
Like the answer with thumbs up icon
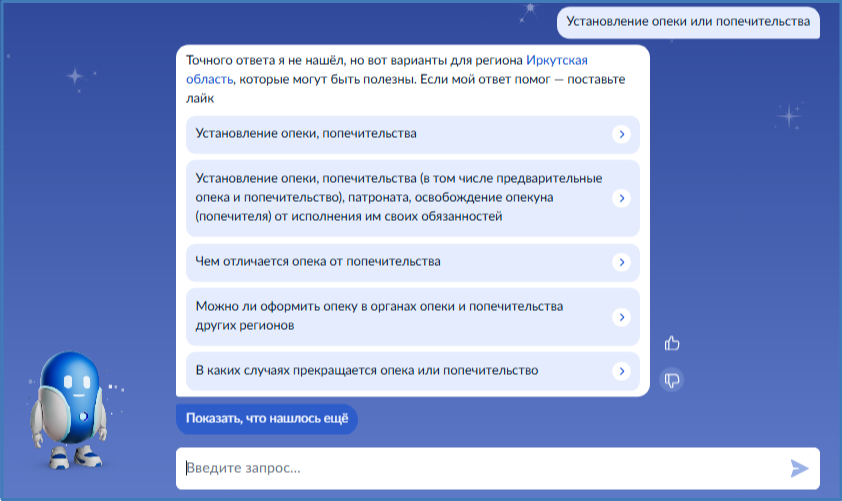click(672, 344)
